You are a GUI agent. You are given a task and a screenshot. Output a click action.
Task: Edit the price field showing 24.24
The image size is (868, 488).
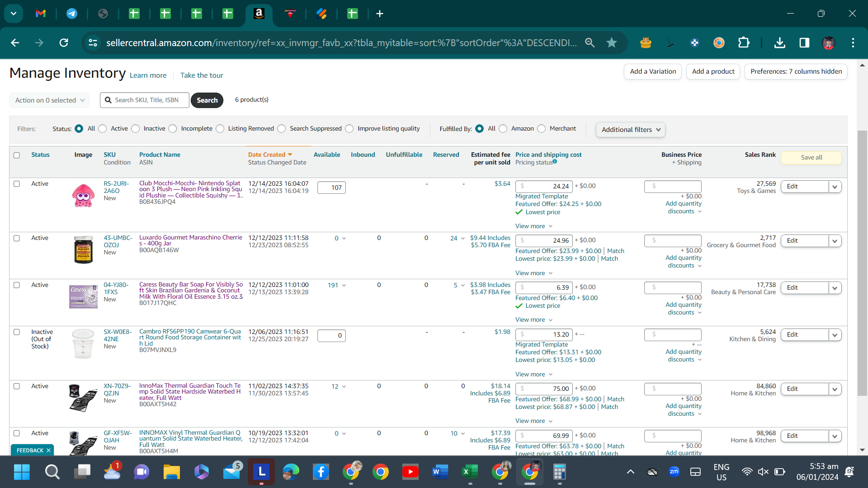point(544,186)
